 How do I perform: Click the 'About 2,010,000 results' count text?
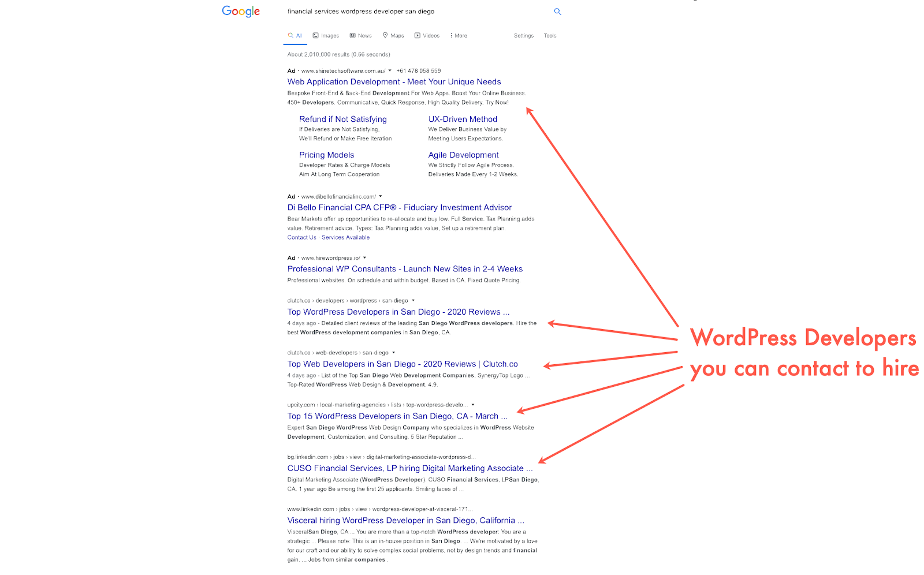click(x=339, y=55)
